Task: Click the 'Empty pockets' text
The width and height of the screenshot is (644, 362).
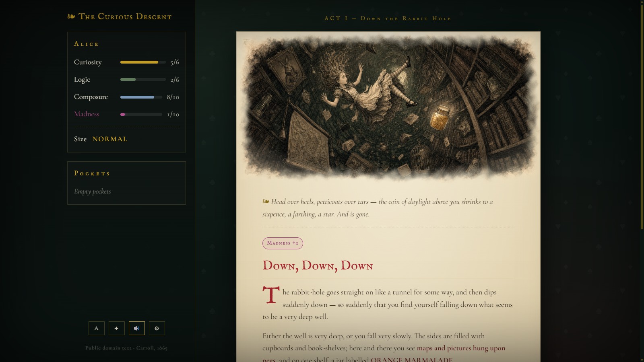Action: pyautogui.click(x=92, y=191)
